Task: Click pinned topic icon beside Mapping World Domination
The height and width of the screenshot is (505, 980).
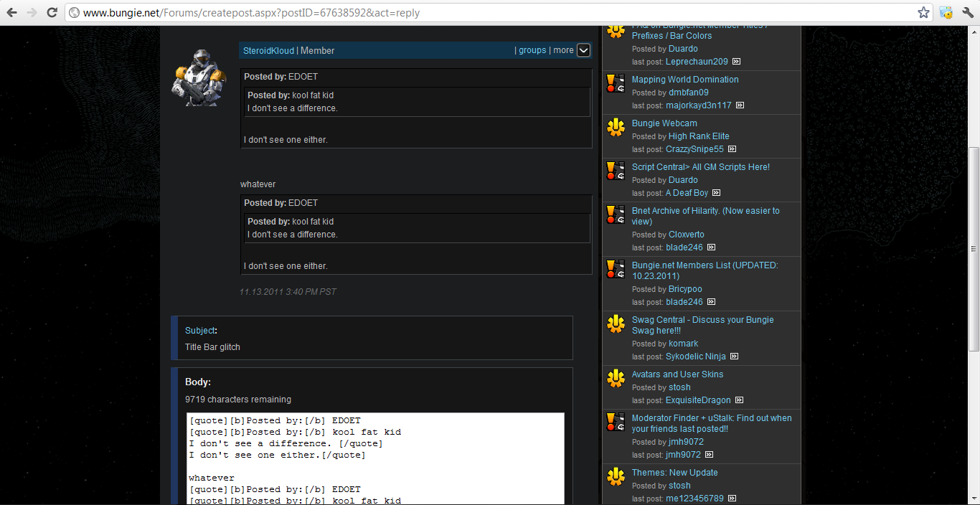Action: [616, 83]
